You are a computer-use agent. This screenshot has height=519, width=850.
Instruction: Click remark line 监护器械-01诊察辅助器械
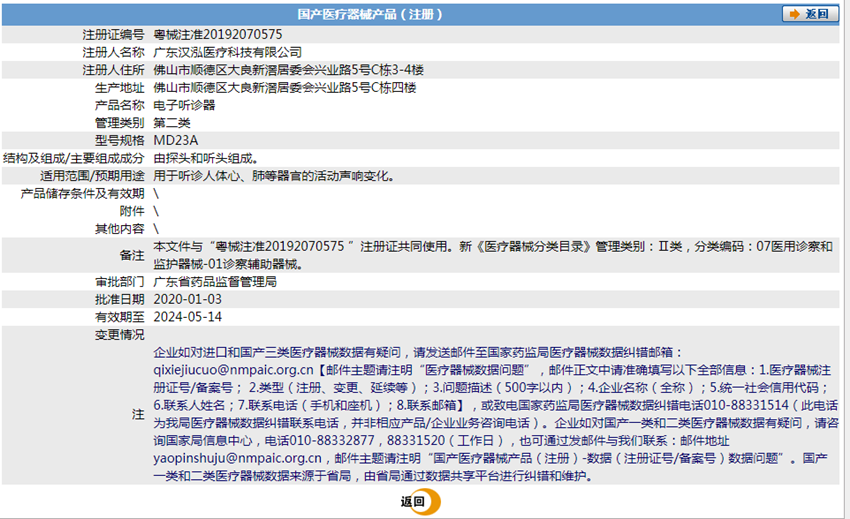pos(228,264)
